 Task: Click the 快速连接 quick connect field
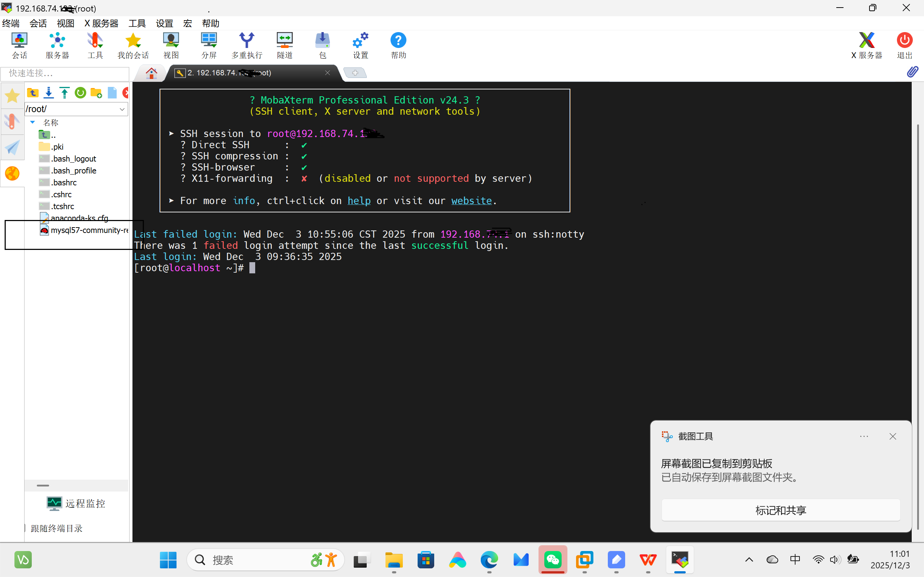tap(65, 73)
